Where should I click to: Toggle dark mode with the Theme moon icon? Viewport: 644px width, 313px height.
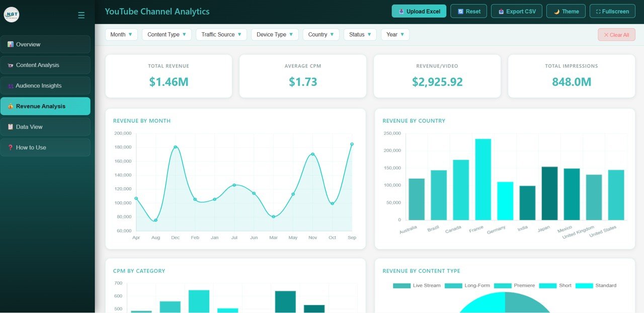[x=556, y=11]
